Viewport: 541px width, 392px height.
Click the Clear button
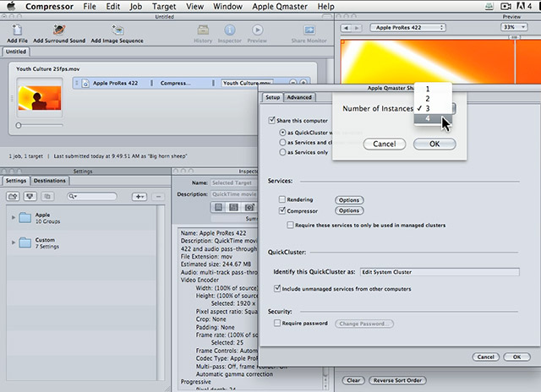pos(353,380)
